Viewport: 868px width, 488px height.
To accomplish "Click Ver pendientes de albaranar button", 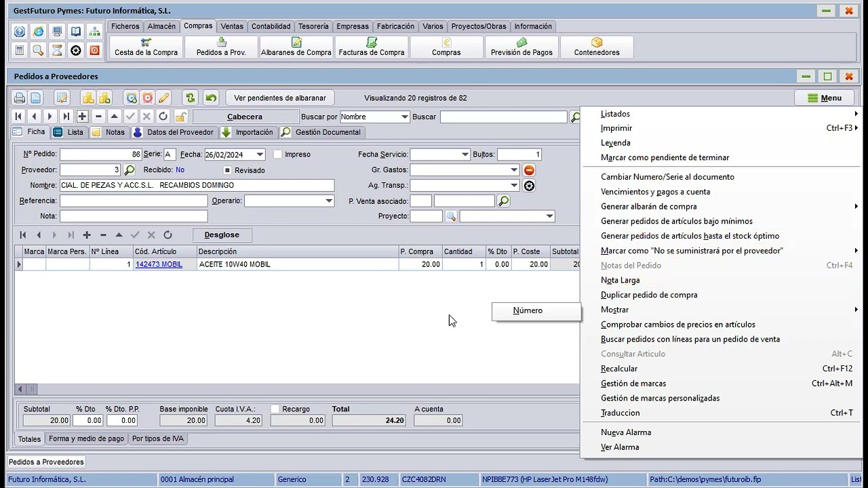I will (x=280, y=98).
